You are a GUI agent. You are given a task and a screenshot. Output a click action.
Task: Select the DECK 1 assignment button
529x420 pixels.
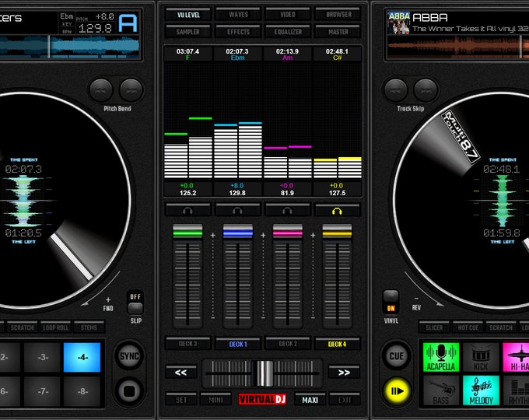tap(238, 344)
